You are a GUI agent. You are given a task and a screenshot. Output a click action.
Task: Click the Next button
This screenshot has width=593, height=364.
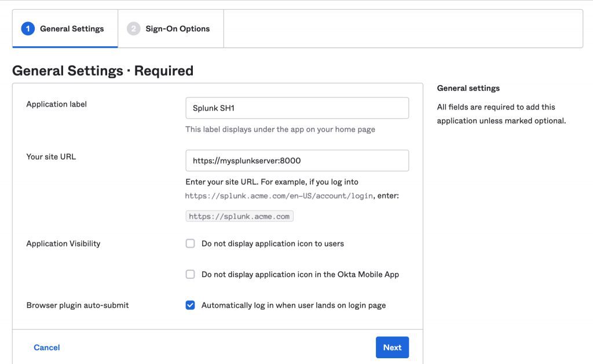click(x=392, y=347)
